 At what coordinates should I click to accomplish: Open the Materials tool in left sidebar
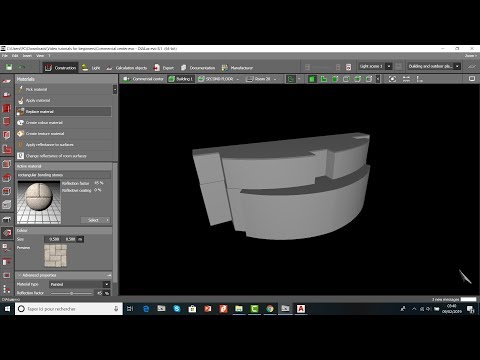click(x=7, y=233)
